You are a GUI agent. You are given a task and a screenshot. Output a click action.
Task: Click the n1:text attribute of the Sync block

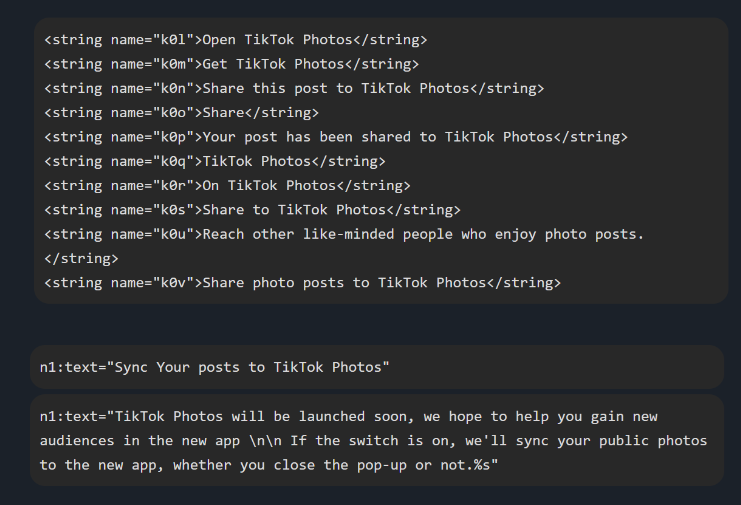click(x=69, y=367)
